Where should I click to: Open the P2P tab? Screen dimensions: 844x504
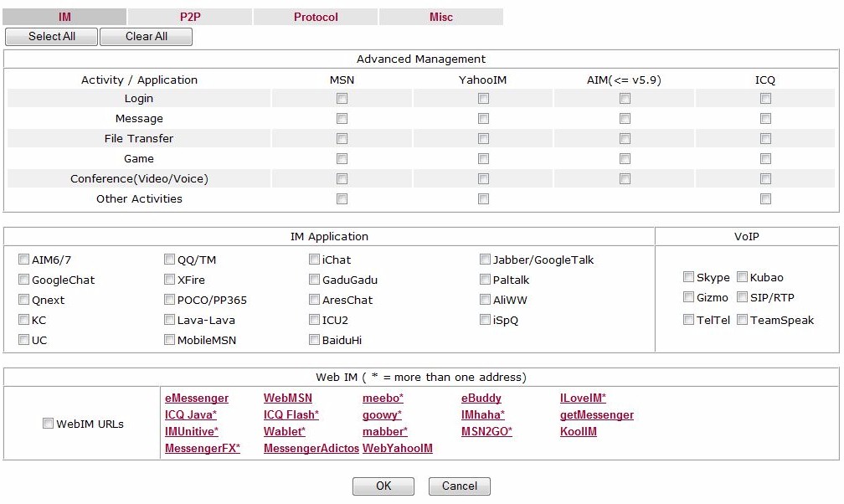pyautogui.click(x=190, y=17)
